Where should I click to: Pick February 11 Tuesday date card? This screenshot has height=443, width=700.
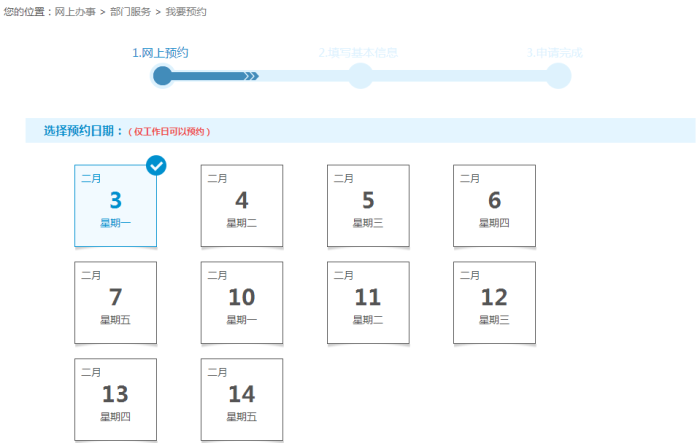pyautogui.click(x=368, y=303)
